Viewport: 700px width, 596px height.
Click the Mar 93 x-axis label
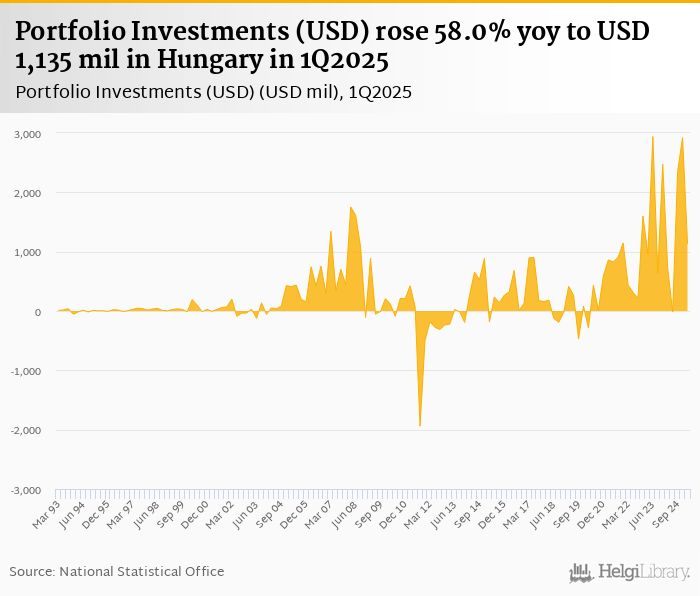(46, 513)
